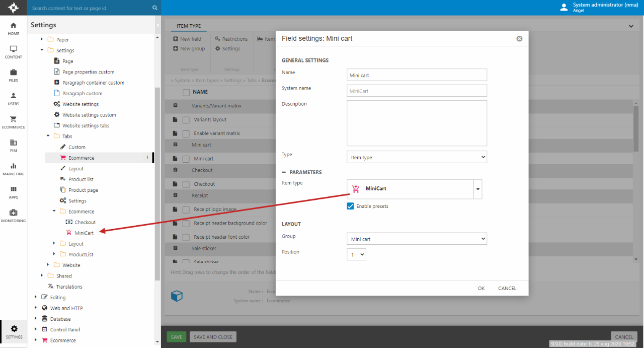Open the Group dropdown showing Mini cart

[417, 239]
